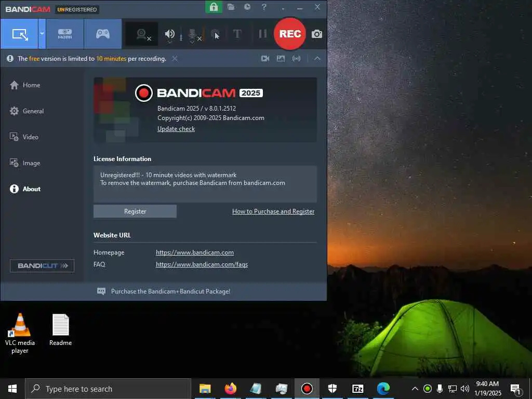Click the Bandicam 2025 / v 8.0.1.2512 text
Image resolution: width=532 pixels, height=399 pixels.
(197, 109)
